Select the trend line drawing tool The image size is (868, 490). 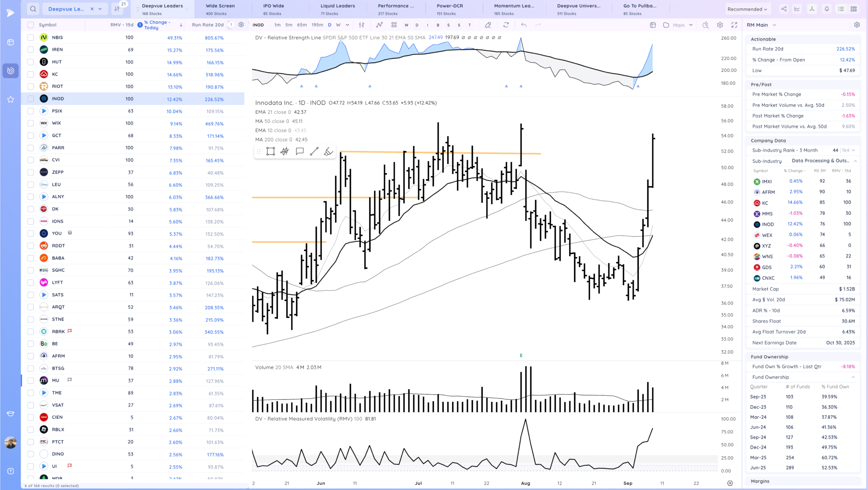314,151
